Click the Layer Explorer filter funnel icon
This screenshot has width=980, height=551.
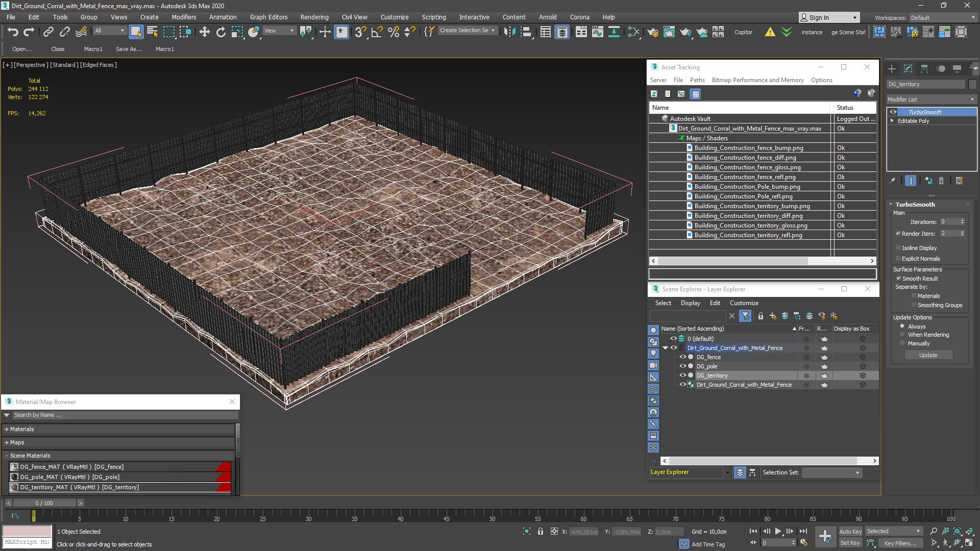click(x=745, y=316)
